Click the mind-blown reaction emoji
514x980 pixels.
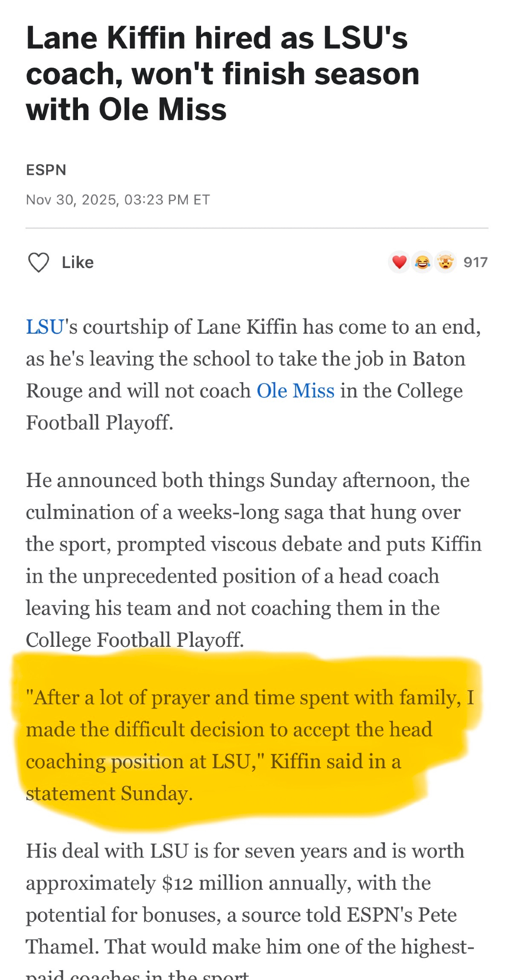[x=445, y=263]
